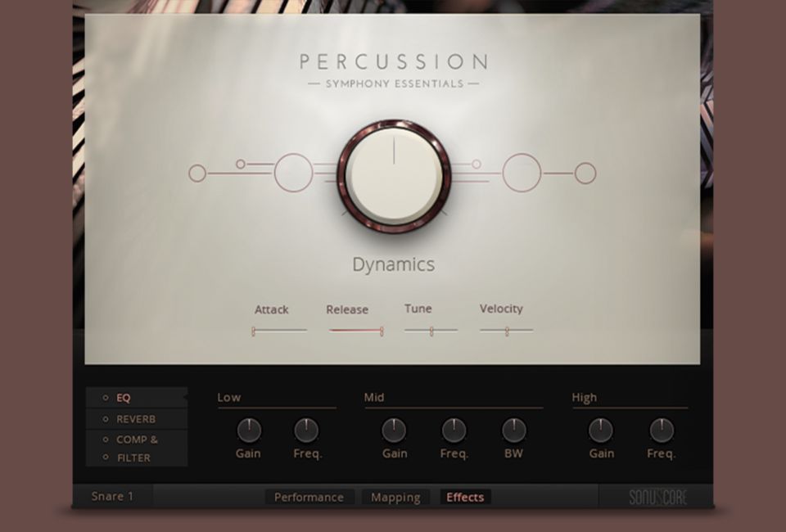The width and height of the screenshot is (786, 532).
Task: Click the Mid Gain knob
Action: [x=394, y=430]
